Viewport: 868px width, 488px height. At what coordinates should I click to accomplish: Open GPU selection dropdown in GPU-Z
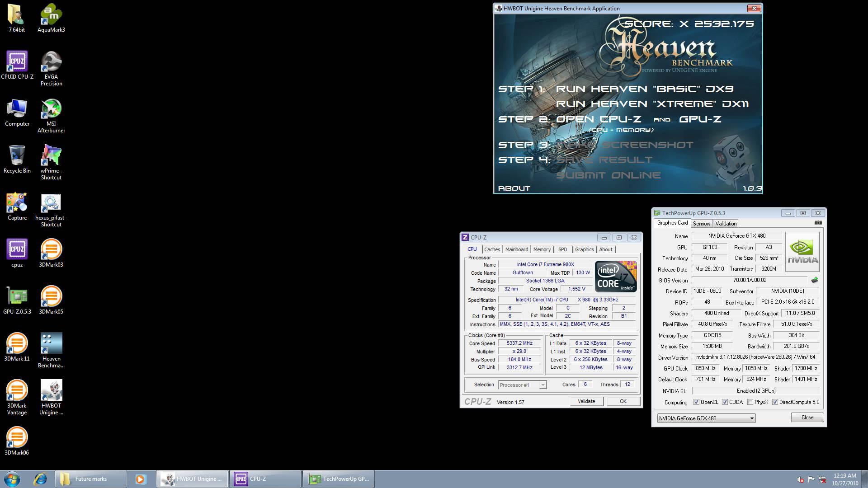tap(706, 418)
